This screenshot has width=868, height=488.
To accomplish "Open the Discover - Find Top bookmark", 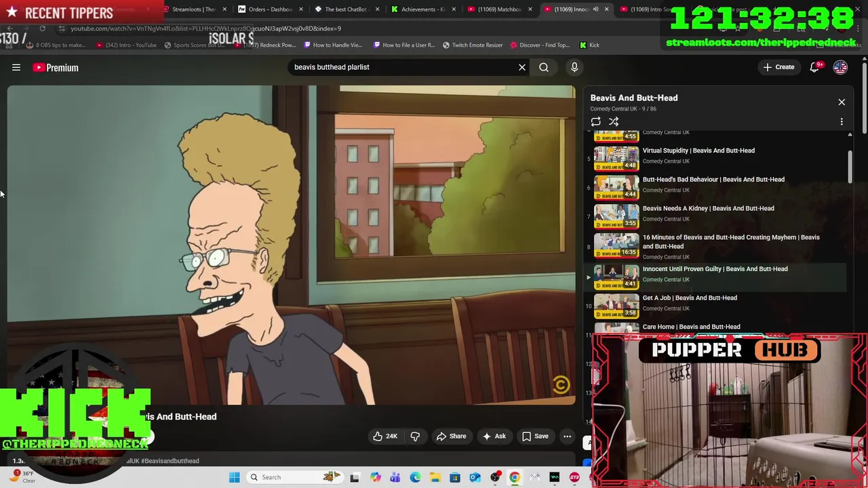I will tap(540, 45).
